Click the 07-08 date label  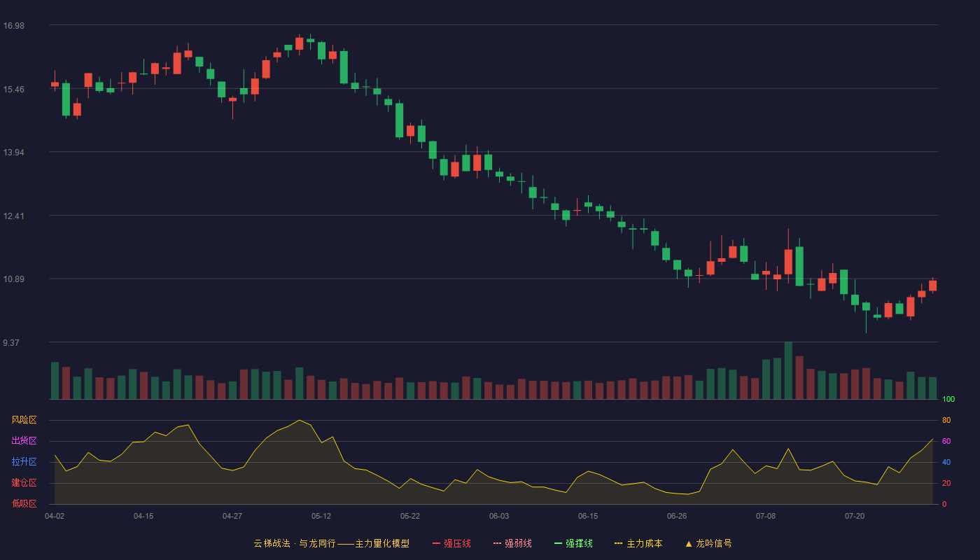[x=766, y=516]
